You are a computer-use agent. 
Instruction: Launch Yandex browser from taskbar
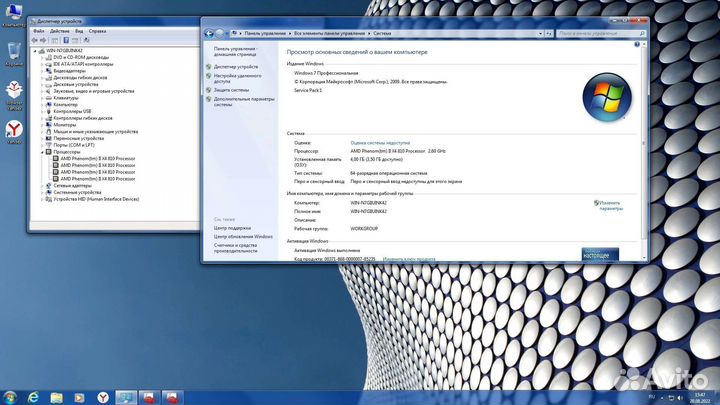(x=103, y=397)
